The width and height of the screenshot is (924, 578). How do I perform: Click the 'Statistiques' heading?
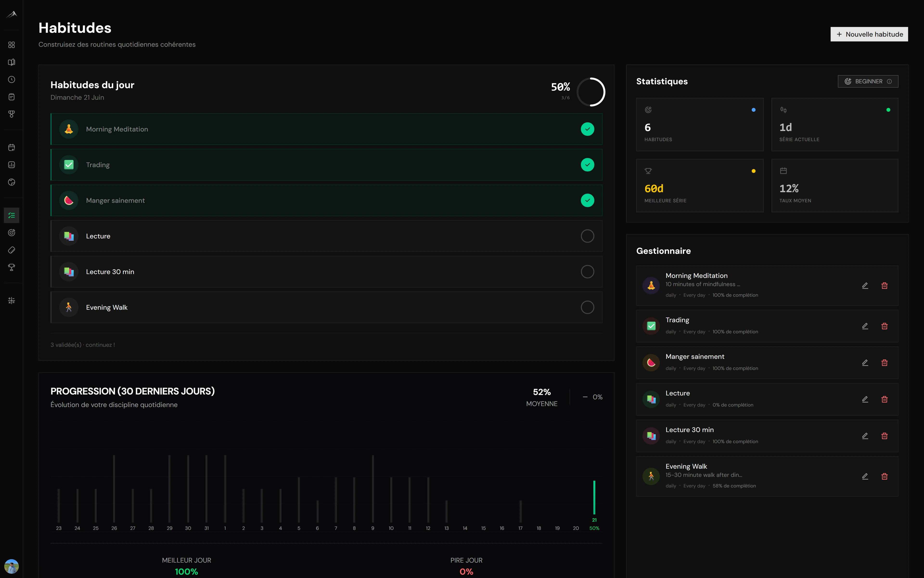coord(662,81)
